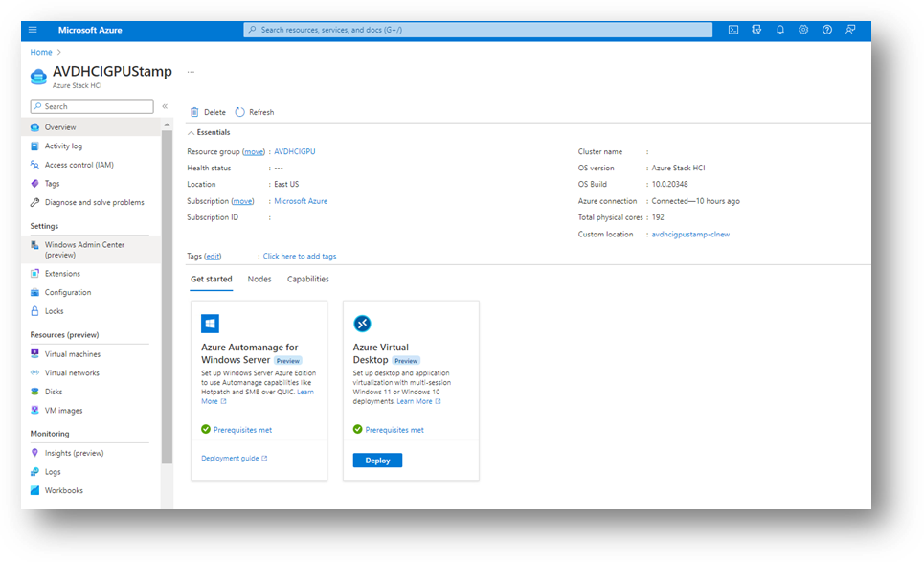
Task: Click the Azure Virtual Desktop card icon
Action: [362, 324]
